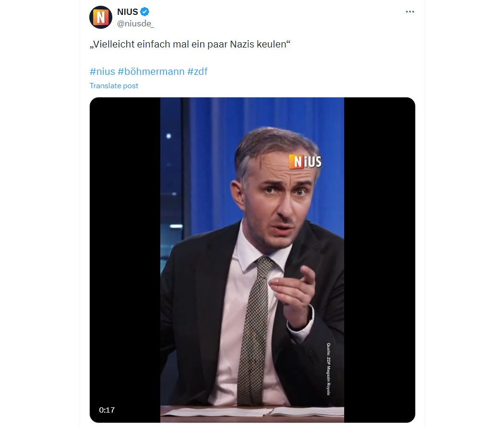The height and width of the screenshot is (427, 504).
Task: Click the tweet text about Nazis keulen
Action: click(190, 44)
